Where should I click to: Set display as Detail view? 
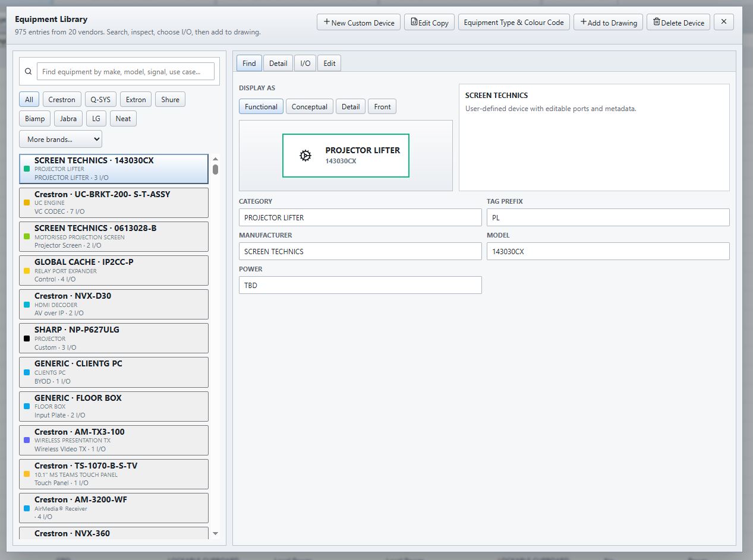coord(351,106)
